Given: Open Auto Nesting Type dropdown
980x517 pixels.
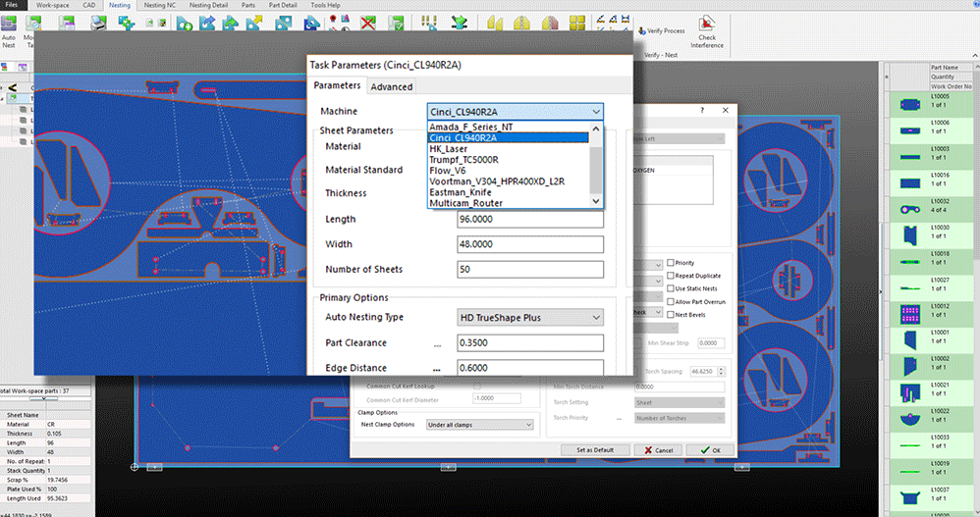Looking at the screenshot, I should [530, 318].
